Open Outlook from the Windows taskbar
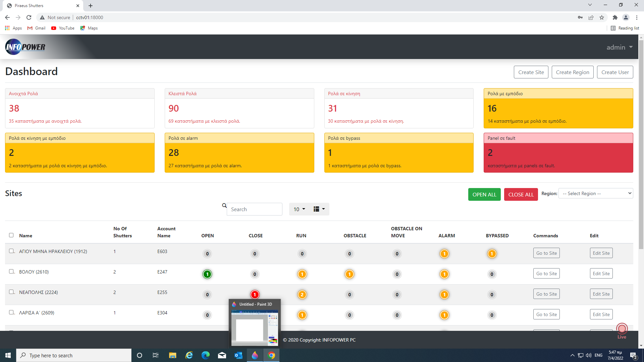644x362 pixels. click(x=238, y=355)
